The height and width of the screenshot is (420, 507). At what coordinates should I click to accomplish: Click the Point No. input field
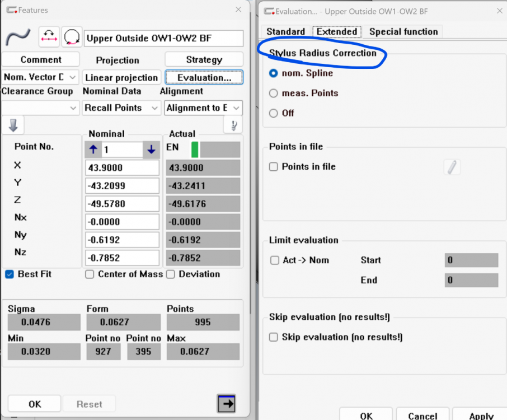click(x=122, y=150)
